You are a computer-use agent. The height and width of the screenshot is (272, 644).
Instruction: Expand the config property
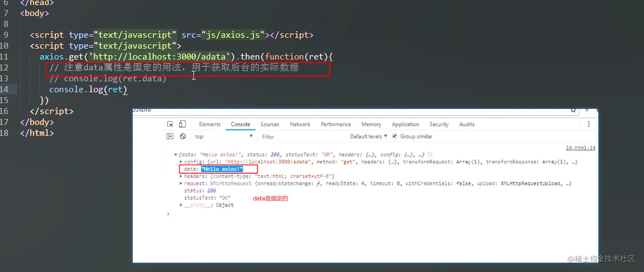[x=181, y=162]
